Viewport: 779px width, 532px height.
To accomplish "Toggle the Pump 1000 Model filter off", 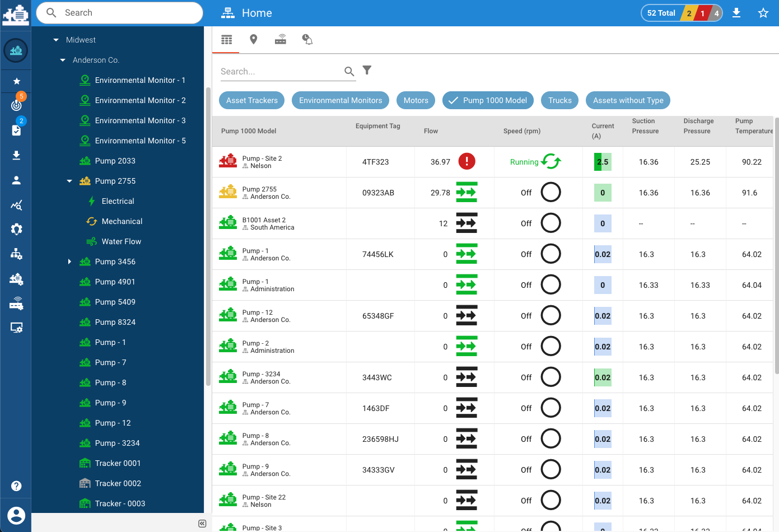I will (x=488, y=100).
